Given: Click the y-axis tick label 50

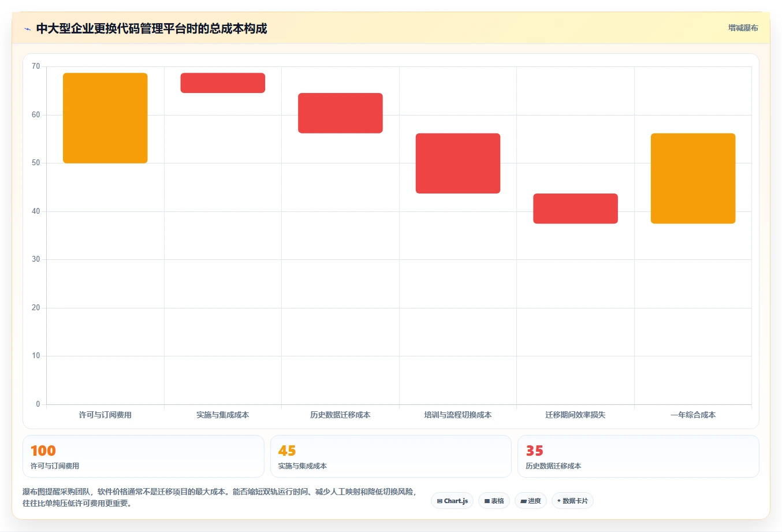Looking at the screenshot, I should (x=36, y=163).
